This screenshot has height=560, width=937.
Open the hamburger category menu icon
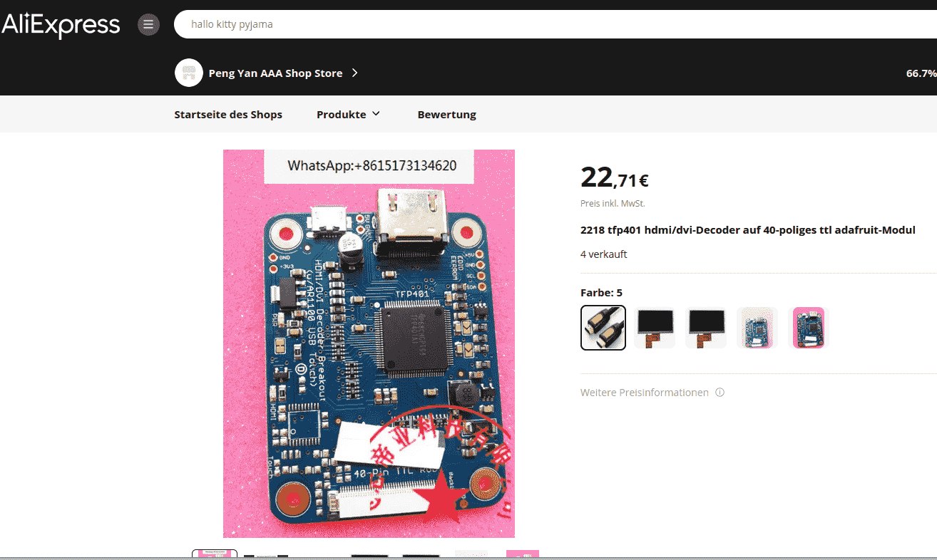148,25
